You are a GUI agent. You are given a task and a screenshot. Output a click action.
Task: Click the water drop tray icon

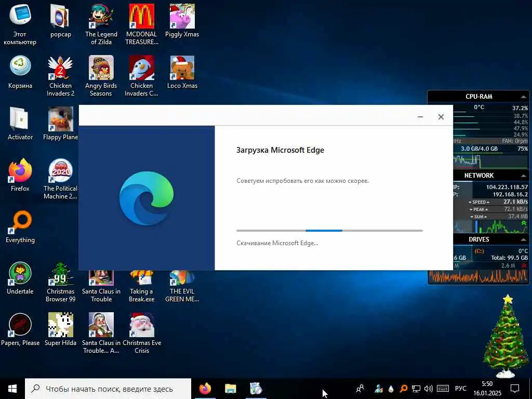pyautogui.click(x=391, y=389)
